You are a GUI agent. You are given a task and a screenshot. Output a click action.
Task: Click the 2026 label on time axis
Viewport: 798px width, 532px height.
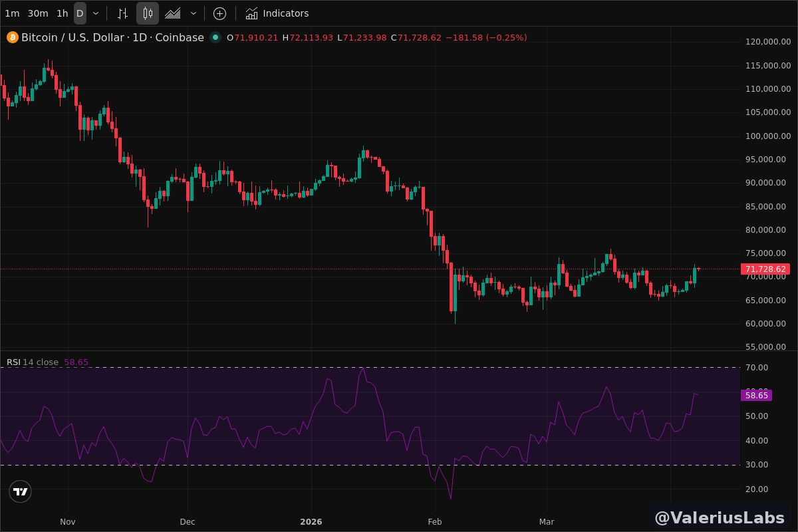pyautogui.click(x=311, y=521)
